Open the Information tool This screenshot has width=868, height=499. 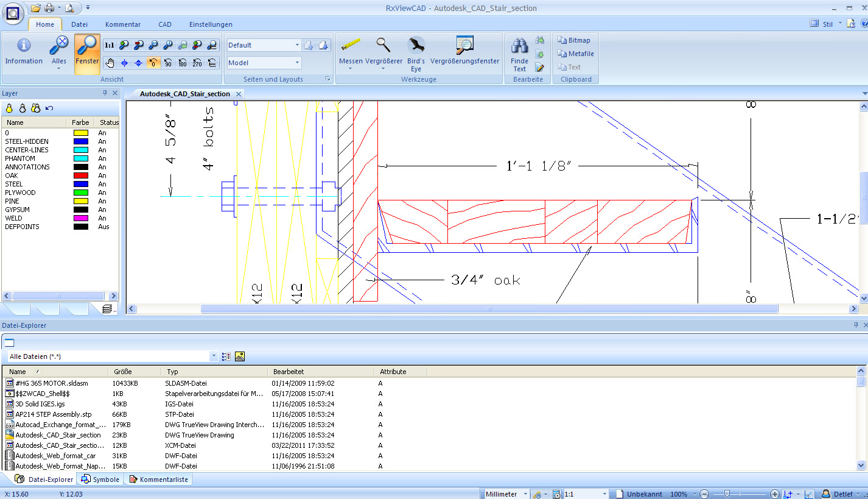(24, 50)
